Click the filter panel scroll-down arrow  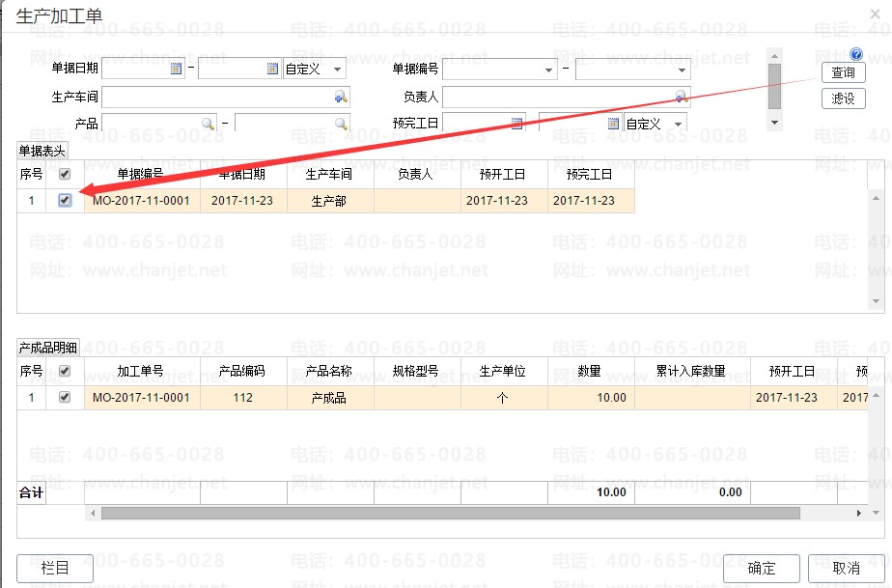[x=774, y=123]
